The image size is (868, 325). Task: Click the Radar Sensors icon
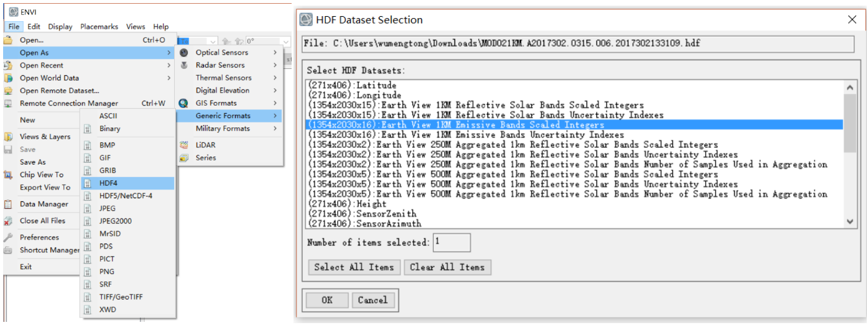[183, 65]
